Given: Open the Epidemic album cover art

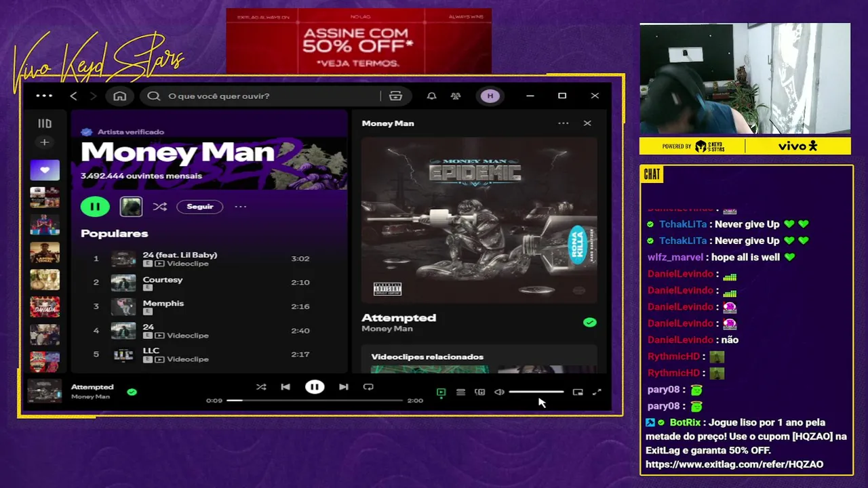Looking at the screenshot, I should point(479,220).
